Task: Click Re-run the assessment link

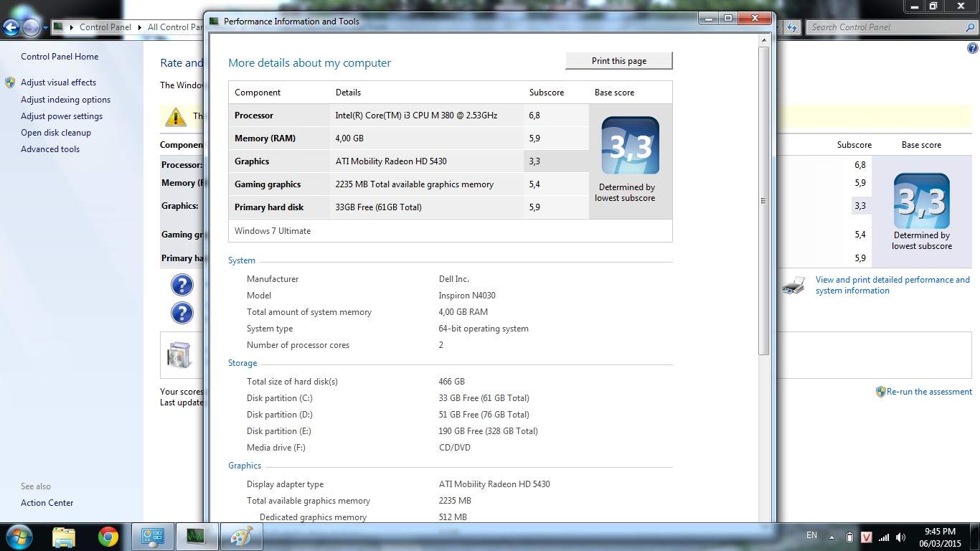Action: [929, 392]
